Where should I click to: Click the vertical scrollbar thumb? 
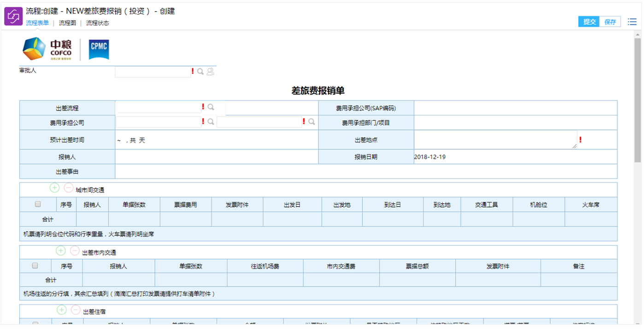click(x=638, y=100)
